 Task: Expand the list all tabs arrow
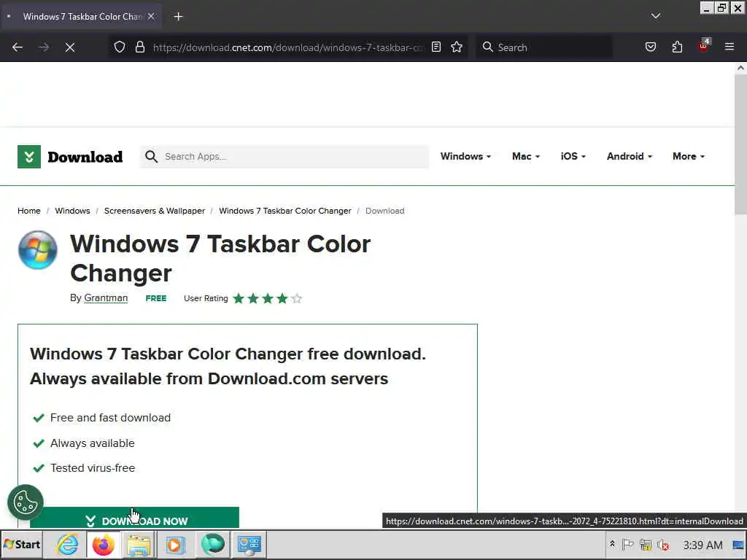(x=656, y=16)
